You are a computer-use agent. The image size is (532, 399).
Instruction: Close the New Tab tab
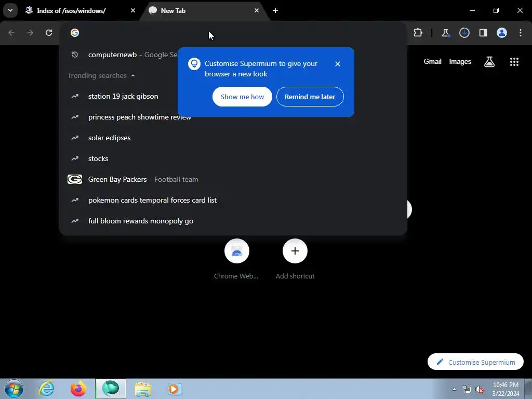257,10
